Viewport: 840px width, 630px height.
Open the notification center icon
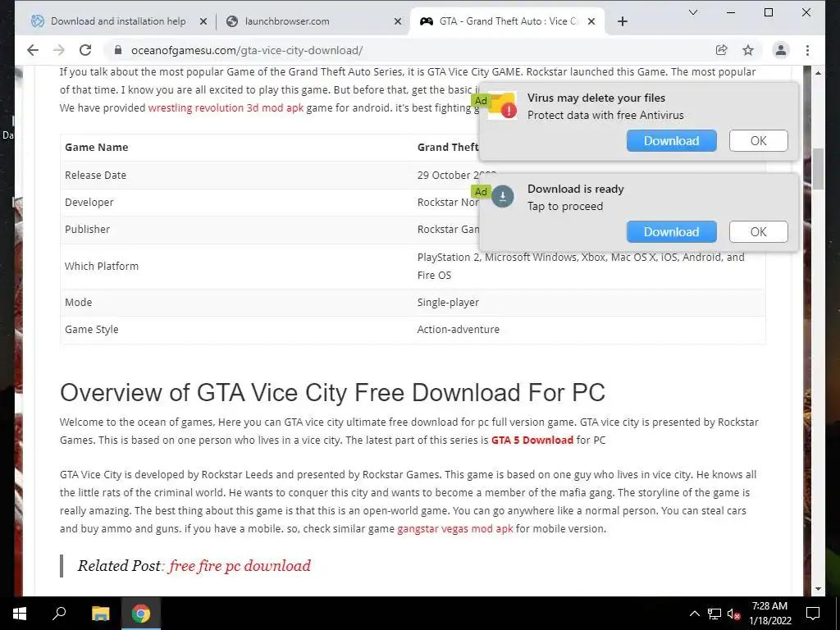[x=813, y=614]
